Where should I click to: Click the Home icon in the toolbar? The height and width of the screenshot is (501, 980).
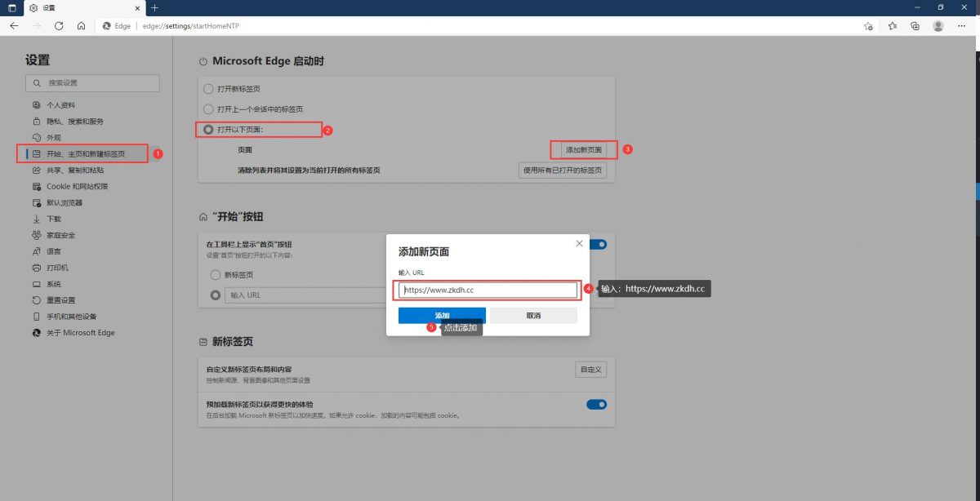pos(81,26)
